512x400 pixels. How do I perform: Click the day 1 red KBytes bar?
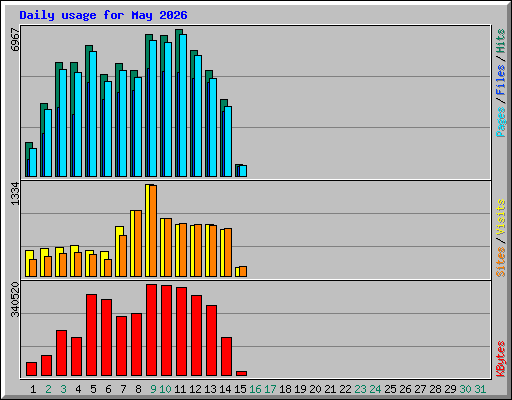[31, 369]
